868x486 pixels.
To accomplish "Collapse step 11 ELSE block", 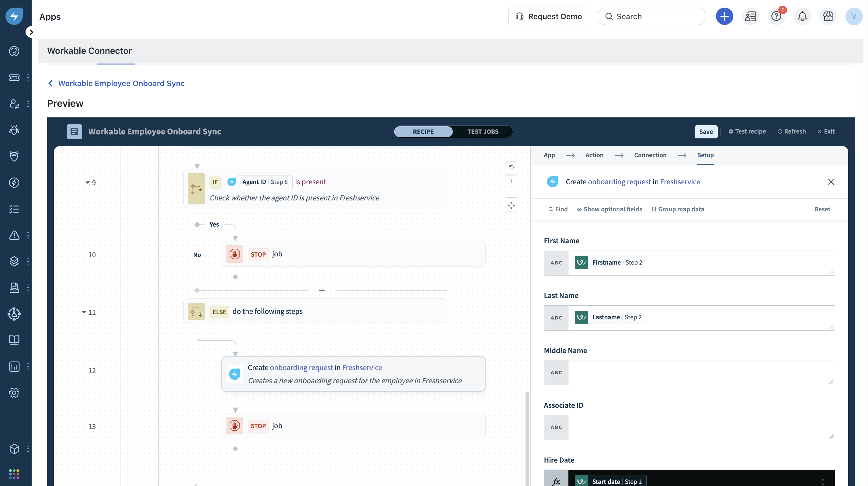I will click(x=84, y=312).
